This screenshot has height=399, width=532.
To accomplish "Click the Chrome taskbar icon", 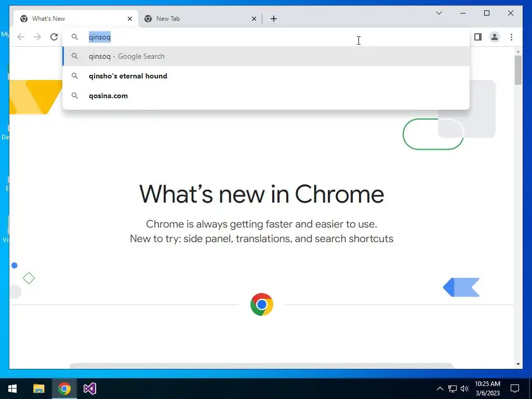I will [x=64, y=389].
